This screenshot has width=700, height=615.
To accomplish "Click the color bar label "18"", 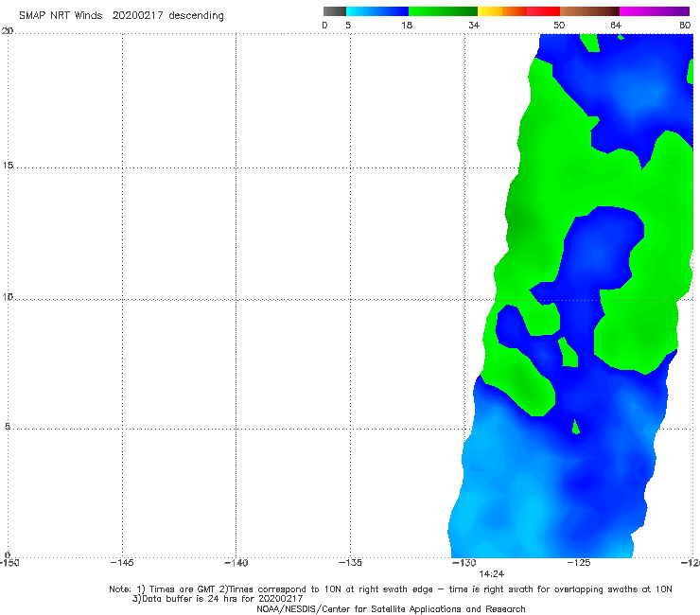I will (x=407, y=25).
